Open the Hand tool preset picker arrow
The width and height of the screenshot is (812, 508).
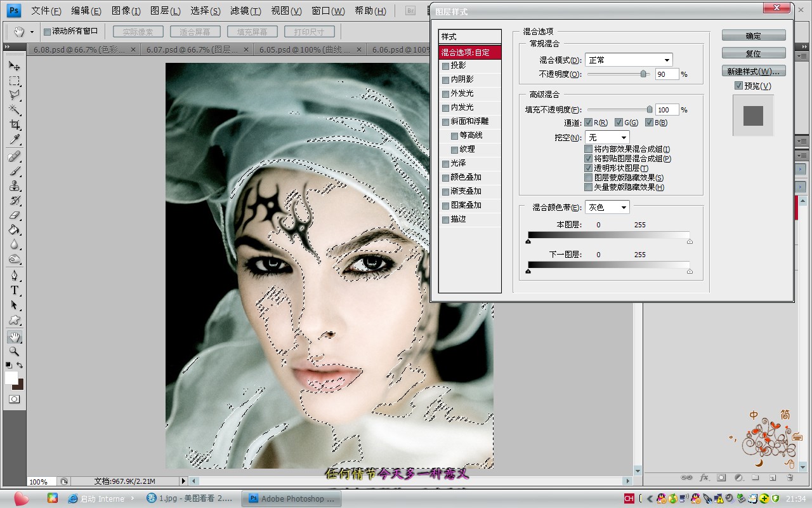point(32,32)
